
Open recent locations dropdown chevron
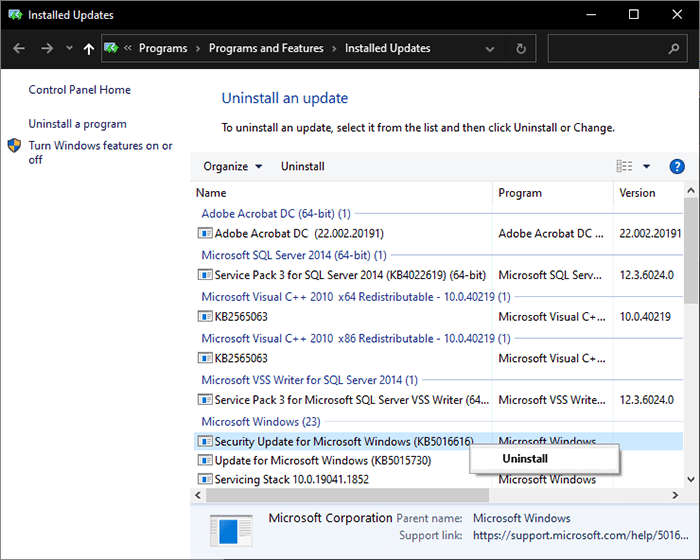pos(69,48)
